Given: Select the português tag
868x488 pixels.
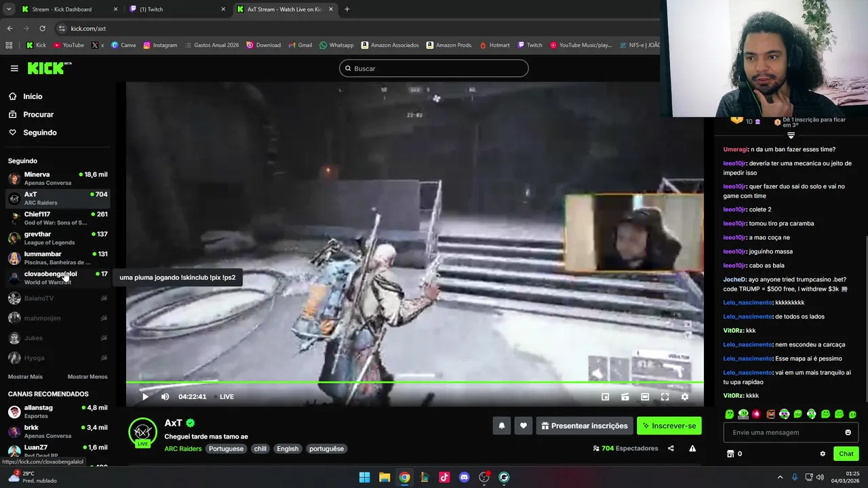Looking at the screenshot, I should click(x=326, y=449).
